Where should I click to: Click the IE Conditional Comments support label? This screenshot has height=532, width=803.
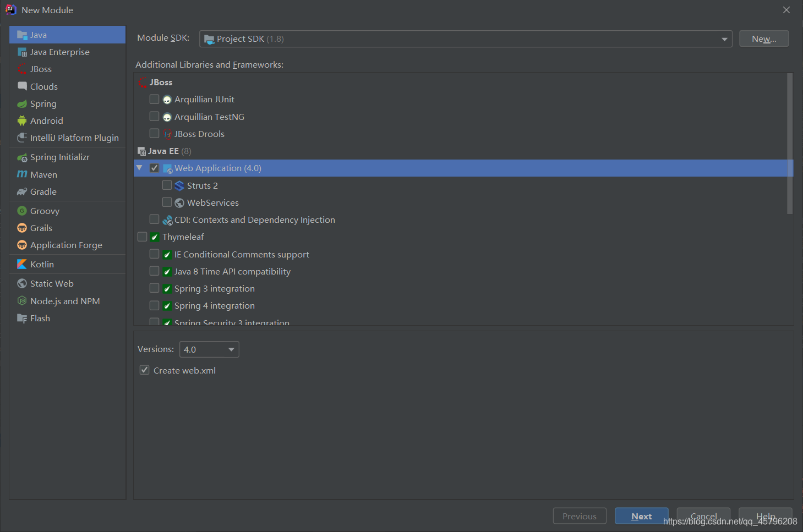(x=242, y=255)
